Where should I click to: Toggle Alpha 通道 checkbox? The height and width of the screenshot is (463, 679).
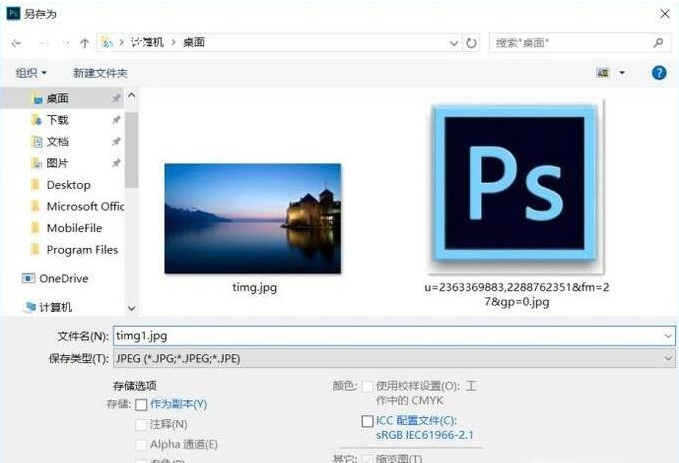141,444
